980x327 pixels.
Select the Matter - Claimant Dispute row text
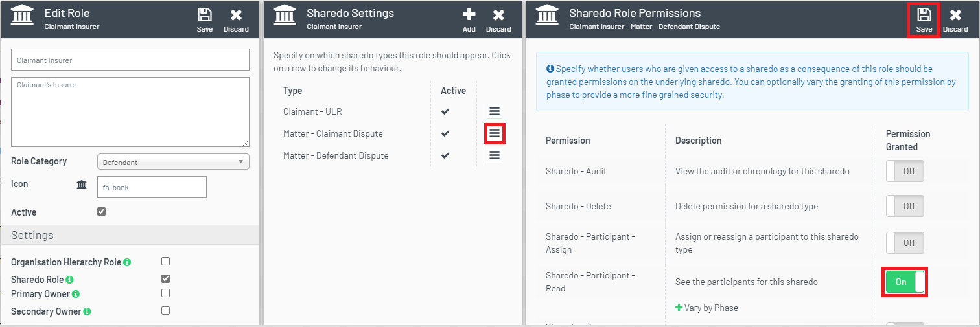(333, 133)
